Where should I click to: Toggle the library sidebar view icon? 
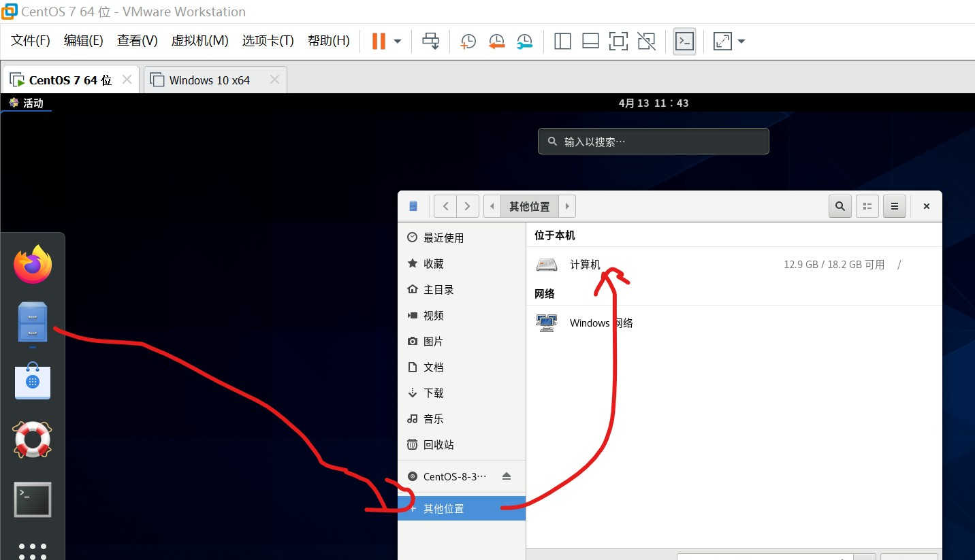562,42
